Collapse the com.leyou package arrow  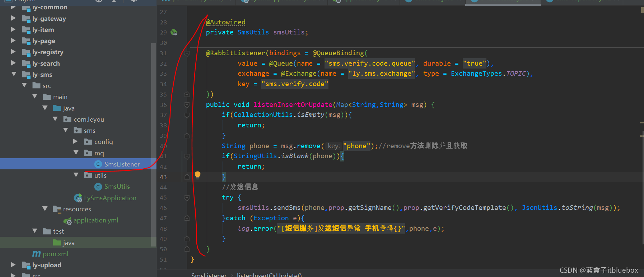point(55,119)
